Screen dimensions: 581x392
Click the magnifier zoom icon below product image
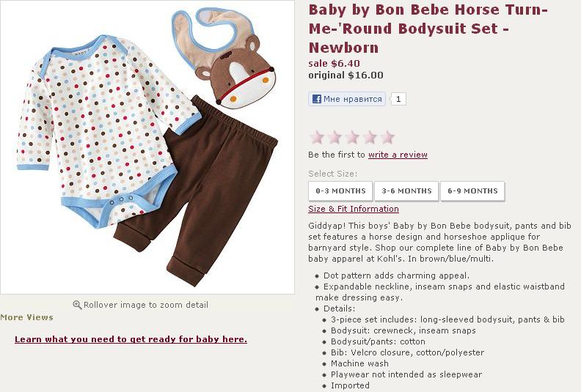[77, 305]
